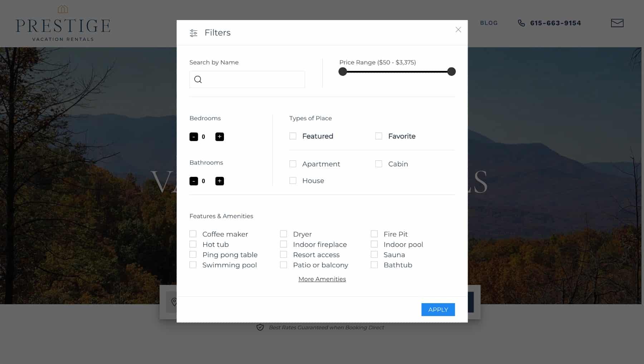Call the 615-663-9154 phone link
Screen dimensions: 644x364
(555, 23)
